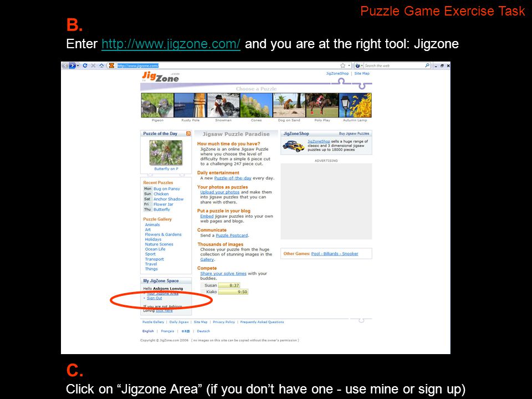Browse the Art gallery category
The height and width of the screenshot is (399, 532).
pyautogui.click(x=147, y=229)
